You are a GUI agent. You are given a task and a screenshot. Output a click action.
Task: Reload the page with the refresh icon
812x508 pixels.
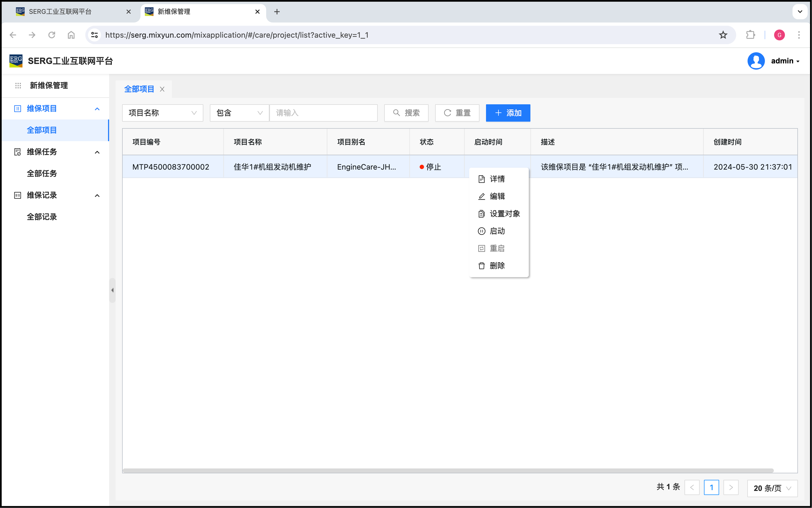[x=52, y=35]
